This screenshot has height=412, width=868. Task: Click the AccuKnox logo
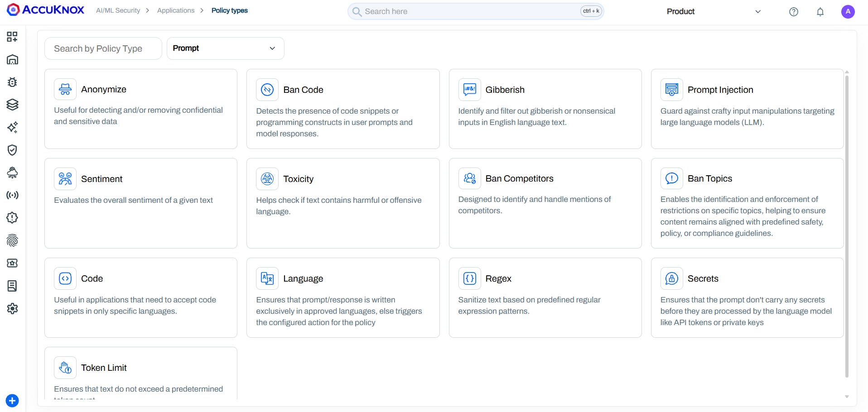tap(45, 10)
